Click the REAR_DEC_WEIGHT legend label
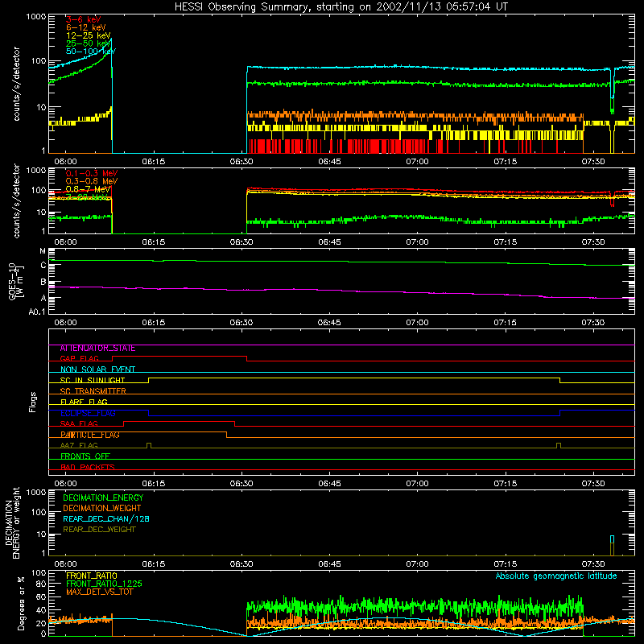 [99, 530]
